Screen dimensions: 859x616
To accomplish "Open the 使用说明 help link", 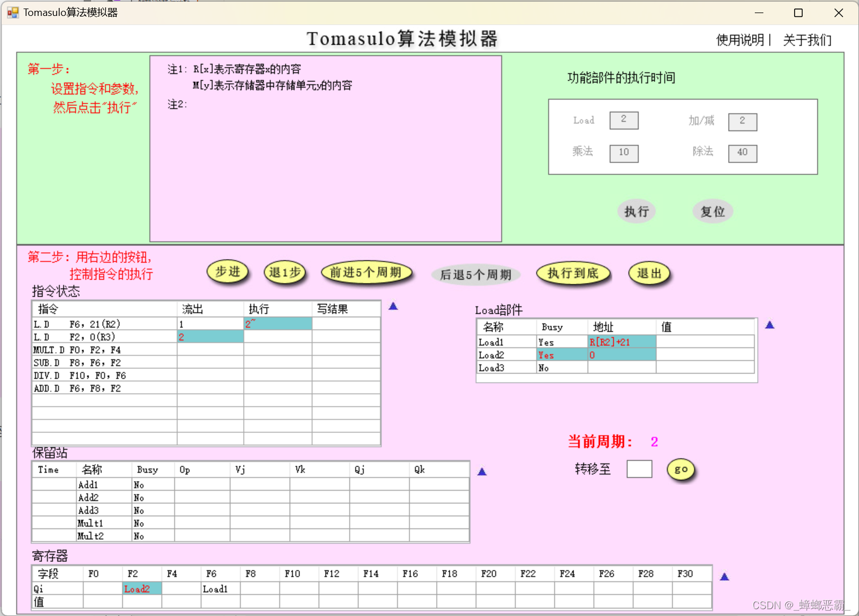I will pyautogui.click(x=740, y=40).
